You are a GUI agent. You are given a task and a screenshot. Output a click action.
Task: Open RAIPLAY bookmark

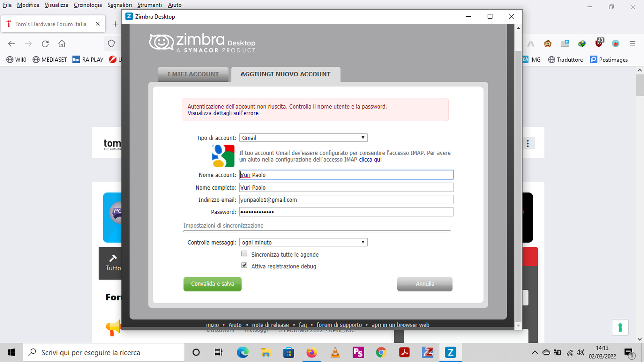point(88,59)
